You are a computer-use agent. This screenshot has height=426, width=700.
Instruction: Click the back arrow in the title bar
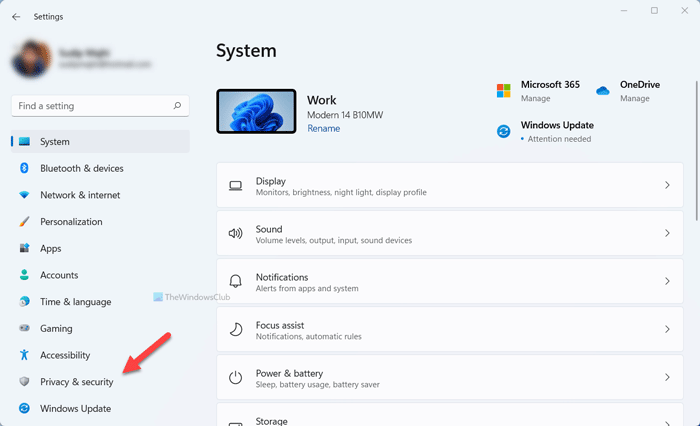[16, 16]
